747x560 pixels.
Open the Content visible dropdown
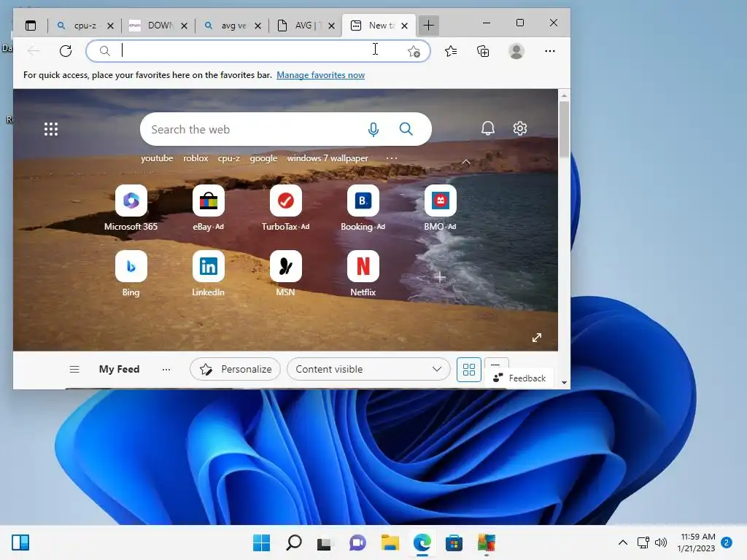(x=368, y=369)
